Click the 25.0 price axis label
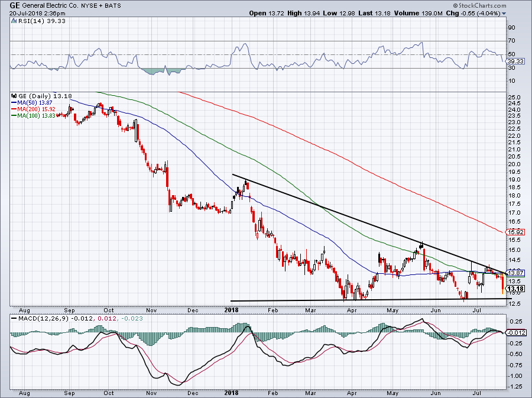Screen dimensions: 532x398 point(514,98)
